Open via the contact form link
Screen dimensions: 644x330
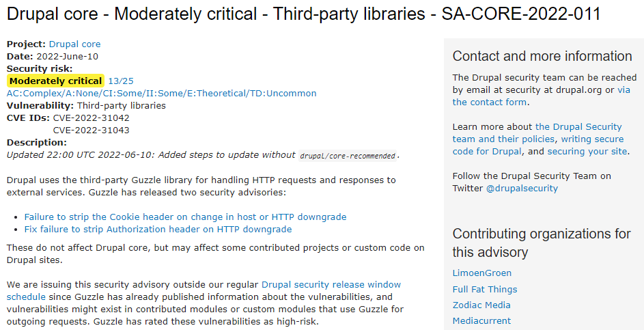542,96
